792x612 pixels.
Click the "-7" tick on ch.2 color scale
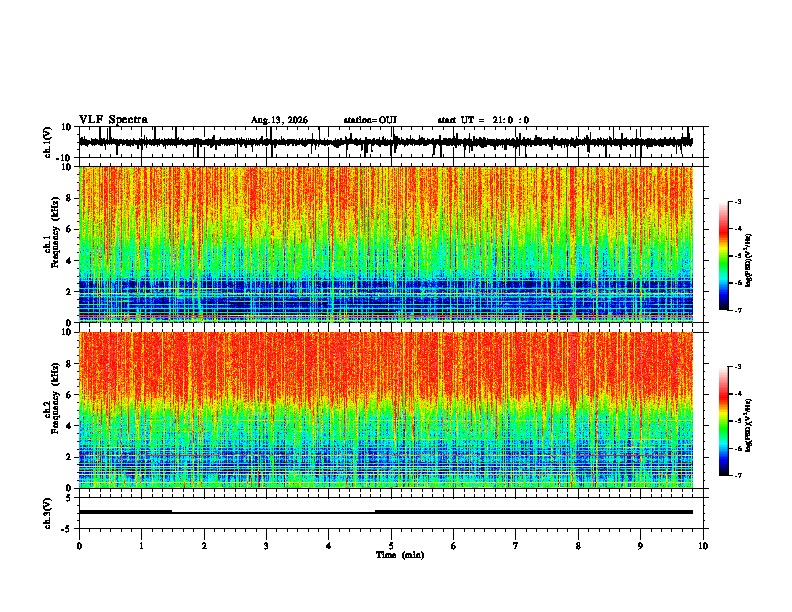pos(738,475)
